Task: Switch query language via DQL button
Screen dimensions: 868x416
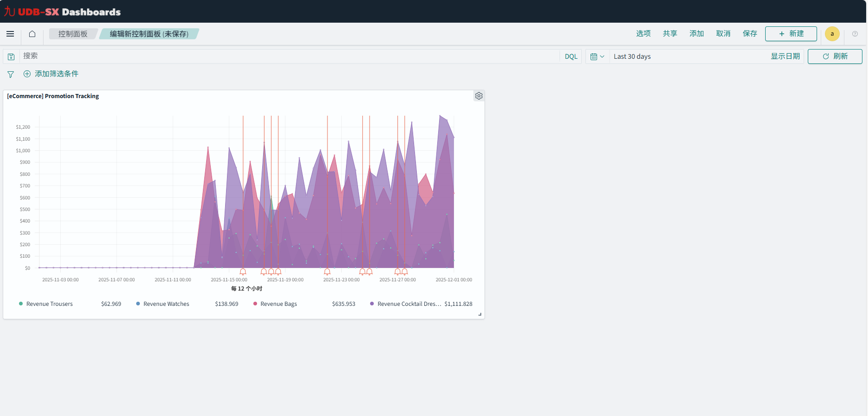Action: [x=571, y=56]
